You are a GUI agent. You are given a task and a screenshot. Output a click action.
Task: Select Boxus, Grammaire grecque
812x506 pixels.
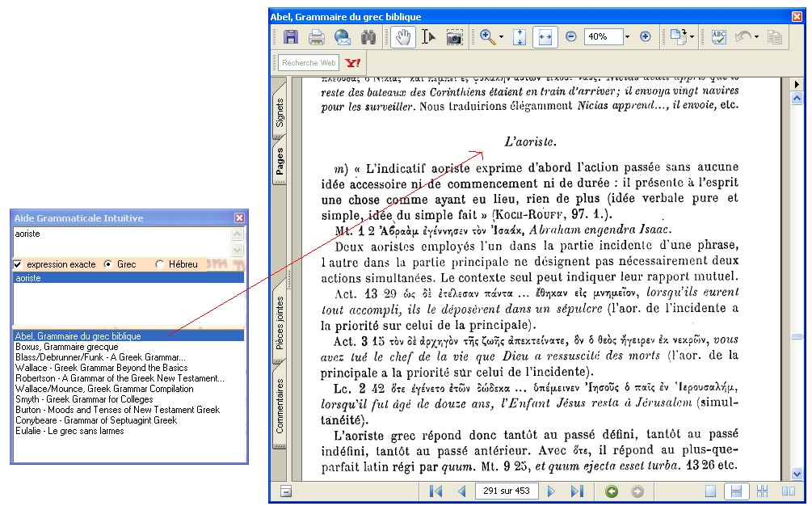click(x=67, y=347)
